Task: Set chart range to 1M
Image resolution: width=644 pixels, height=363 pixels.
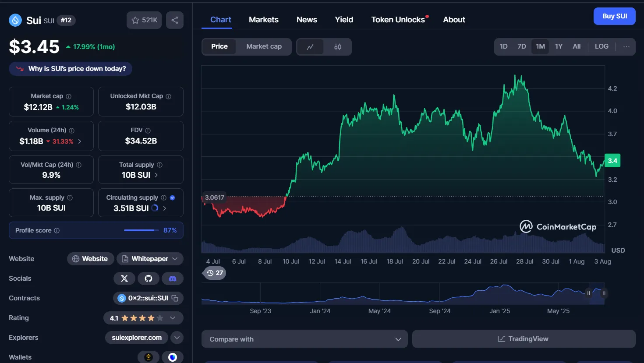Action: tap(540, 47)
